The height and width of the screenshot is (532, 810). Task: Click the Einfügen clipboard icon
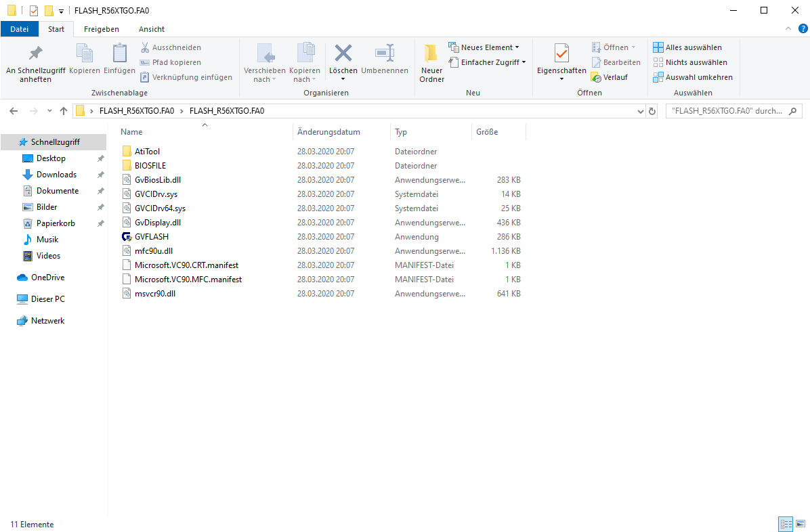coord(119,60)
